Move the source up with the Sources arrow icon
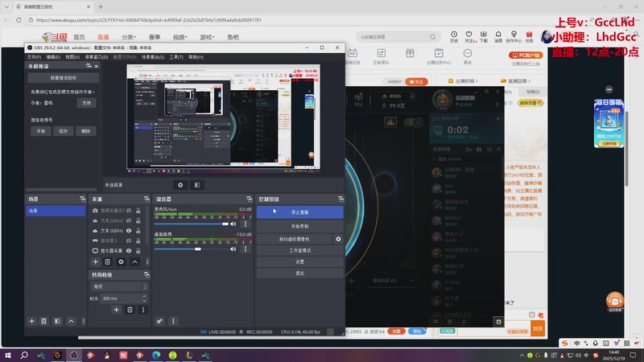Viewport: 644px width, 362px height. tap(134, 262)
